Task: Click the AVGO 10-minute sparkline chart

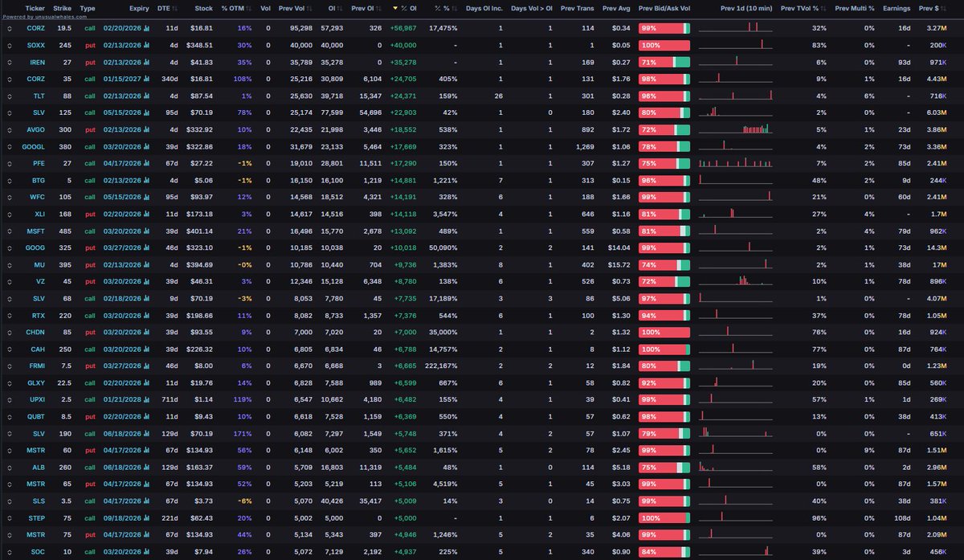Action: tap(736, 129)
